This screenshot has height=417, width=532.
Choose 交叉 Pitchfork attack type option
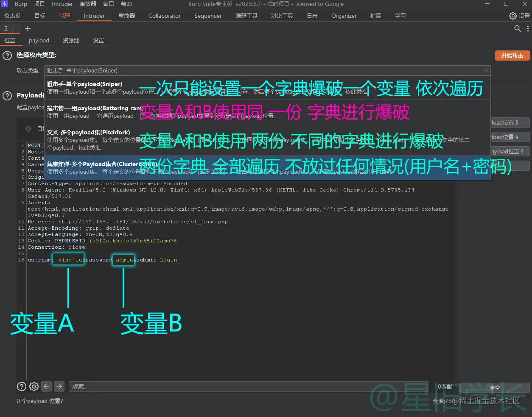[x=268, y=140]
